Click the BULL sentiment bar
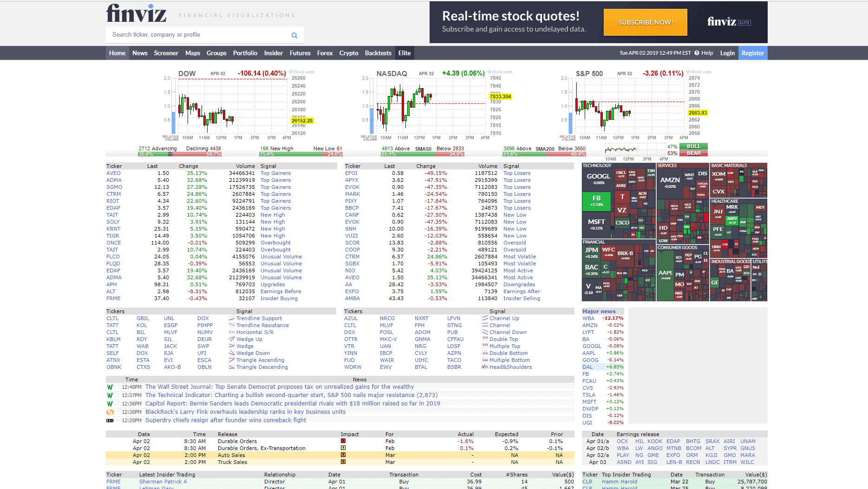Image resolution: width=868 pixels, height=489 pixels. click(x=694, y=146)
